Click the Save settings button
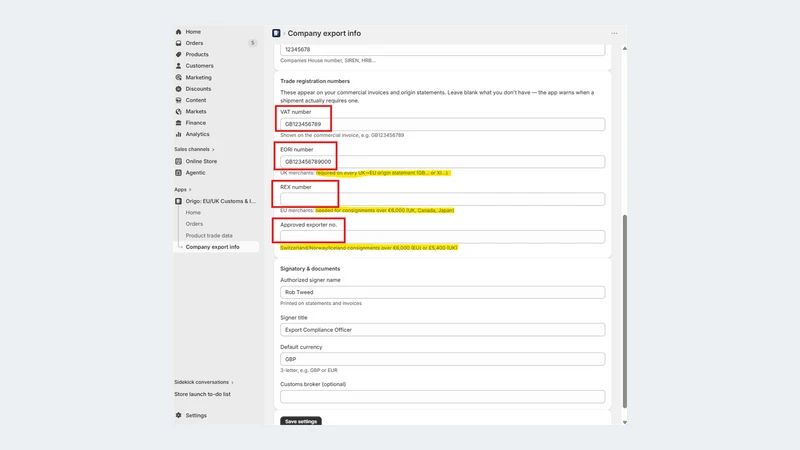The width and height of the screenshot is (800, 450). [x=301, y=421]
